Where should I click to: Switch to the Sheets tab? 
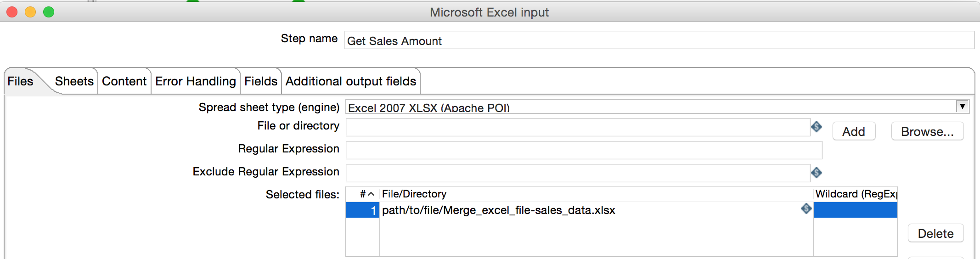[x=74, y=81]
